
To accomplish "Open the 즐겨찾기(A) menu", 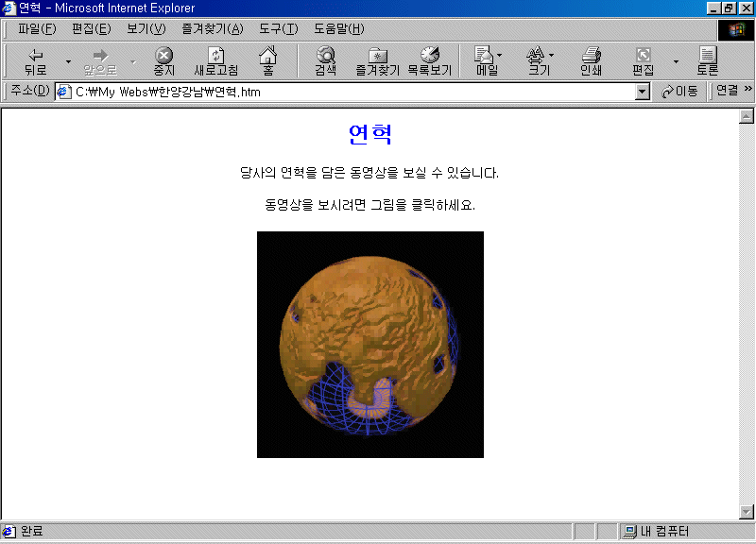I will point(212,29).
